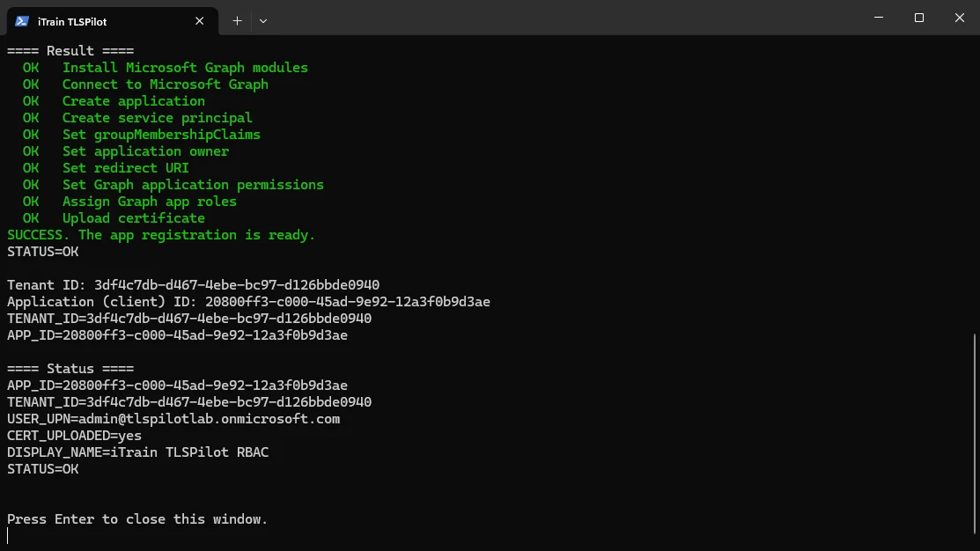Minimize the terminal window
Viewport: 980px width, 551px height.
coord(879,18)
